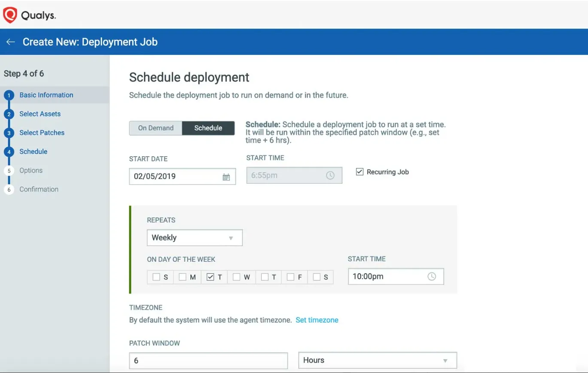The image size is (588, 373).
Task: Click the PATCH WINDOW label
Action: (x=155, y=343)
